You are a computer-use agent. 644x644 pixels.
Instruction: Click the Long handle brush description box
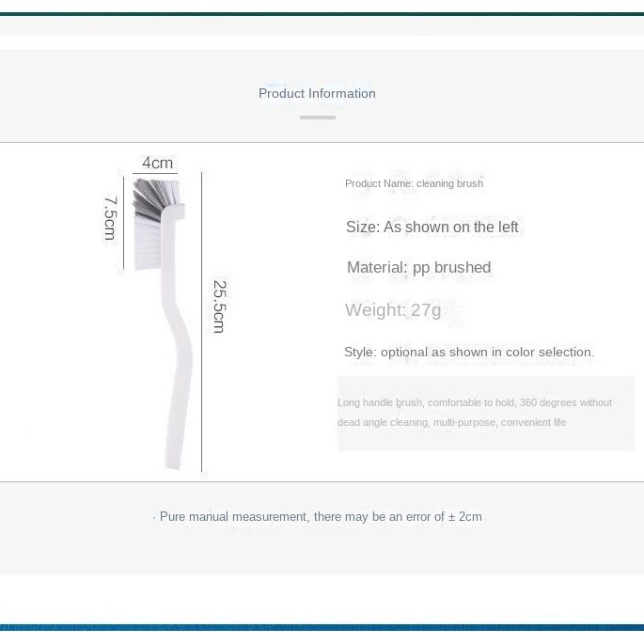coord(485,413)
